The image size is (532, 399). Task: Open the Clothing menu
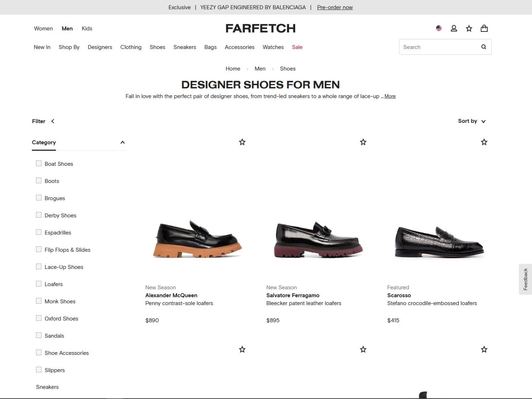tap(131, 47)
